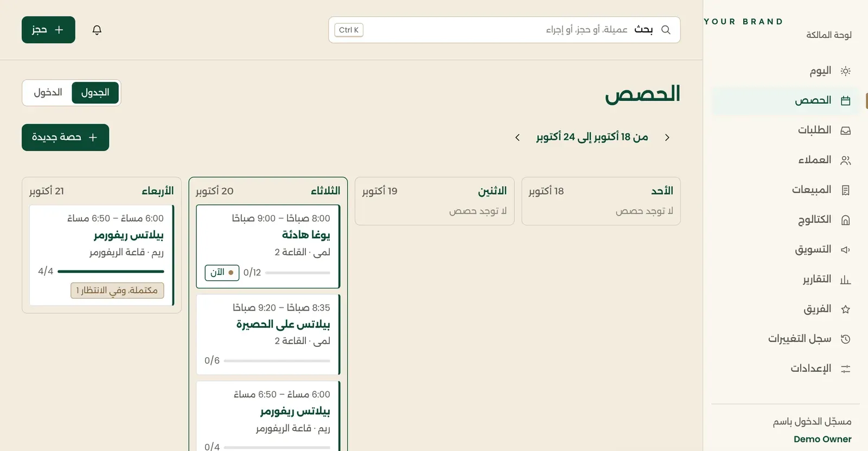Click the magnifier icon in search box
This screenshot has width=868, height=451.
point(666,30)
